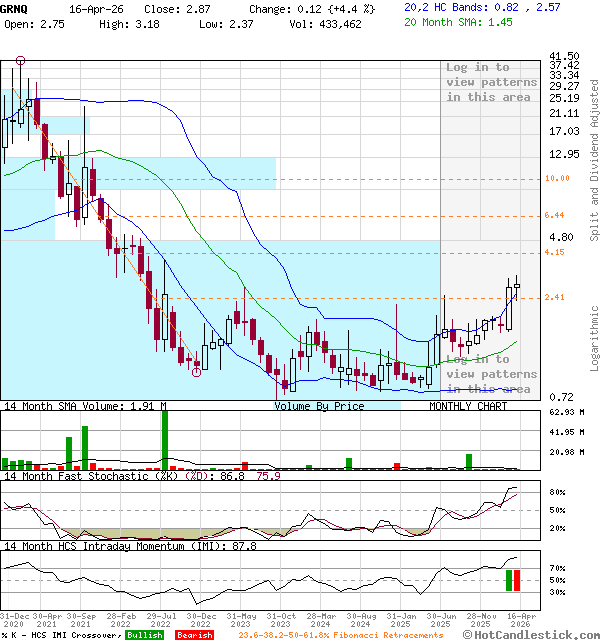Click the 2.41 Fibonacci level label
600x640 pixels.
tap(555, 297)
